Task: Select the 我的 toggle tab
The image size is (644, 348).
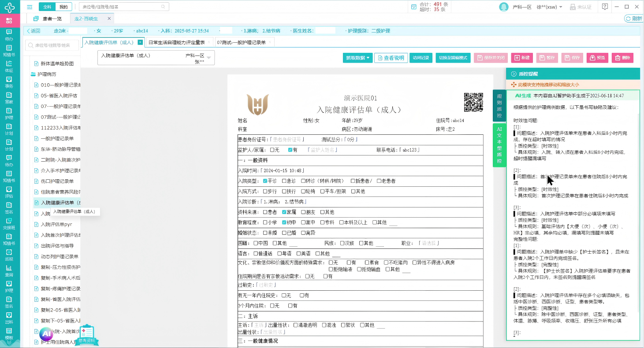Action: click(x=63, y=7)
